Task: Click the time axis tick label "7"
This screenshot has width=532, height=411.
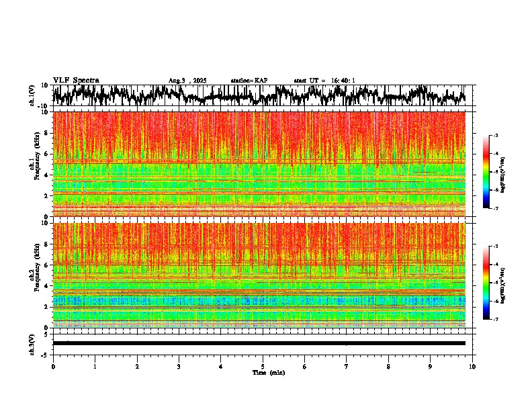Action: [347, 367]
